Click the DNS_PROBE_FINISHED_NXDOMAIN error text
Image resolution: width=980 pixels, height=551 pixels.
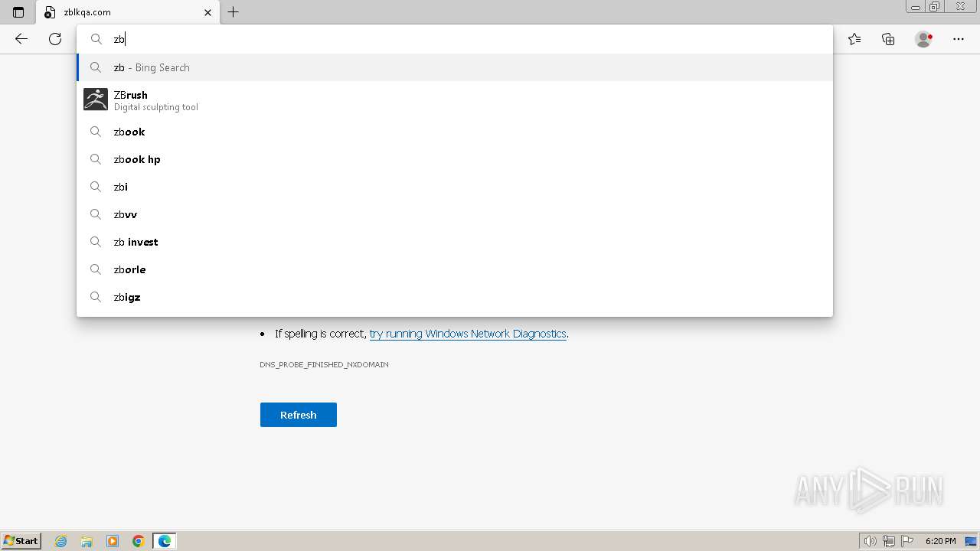coord(324,364)
